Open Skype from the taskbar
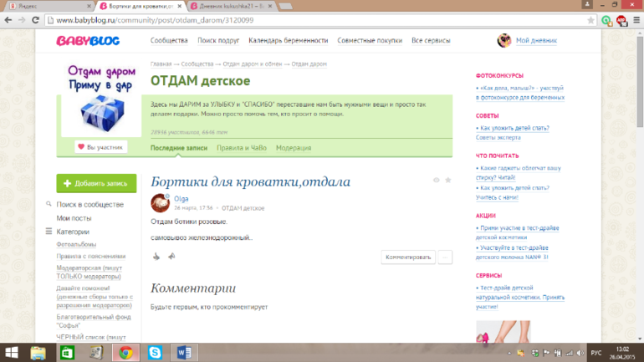The width and height of the screenshot is (644, 362). [155, 352]
